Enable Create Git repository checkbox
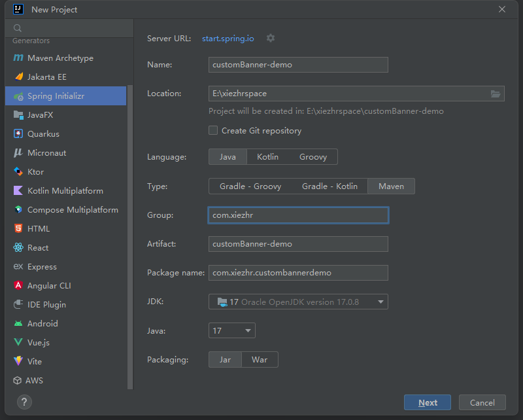 pos(213,130)
